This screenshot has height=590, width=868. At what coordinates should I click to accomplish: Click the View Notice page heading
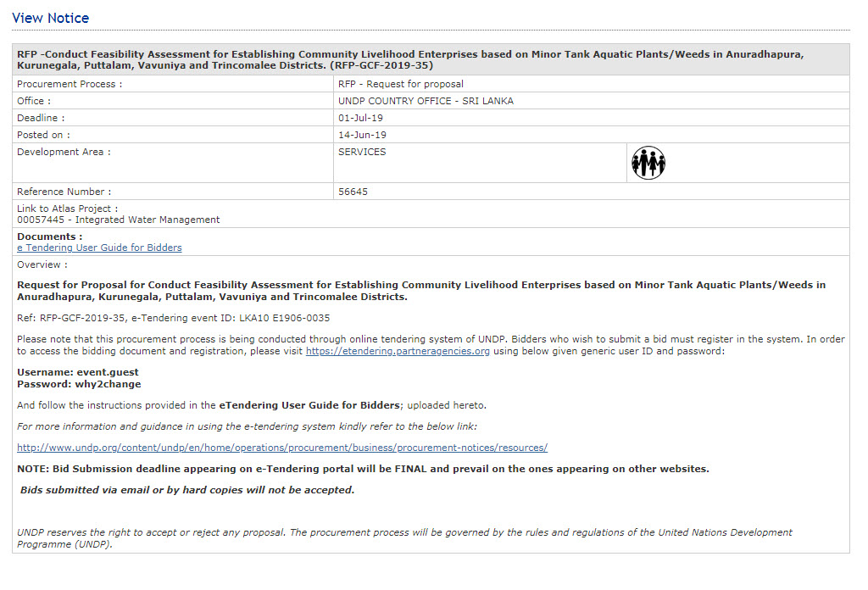tap(50, 18)
